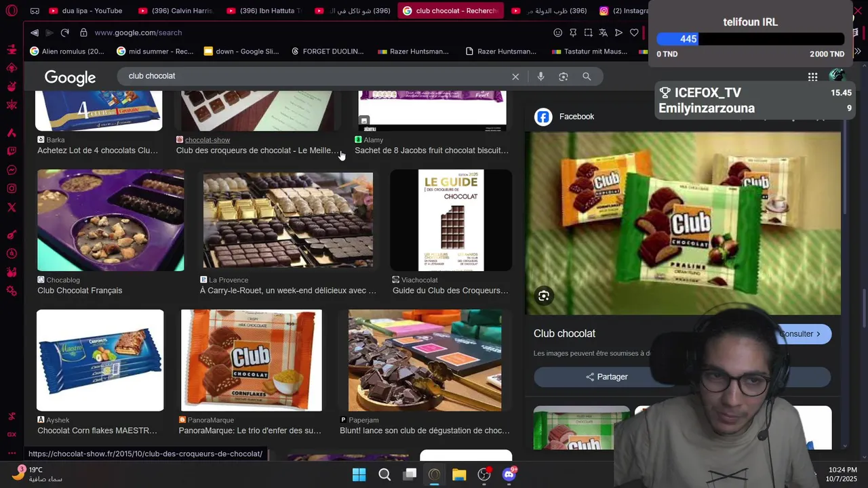Open X (Twitter) in the Opera sidebar
The width and height of the screenshot is (868, 488).
[x=12, y=208]
